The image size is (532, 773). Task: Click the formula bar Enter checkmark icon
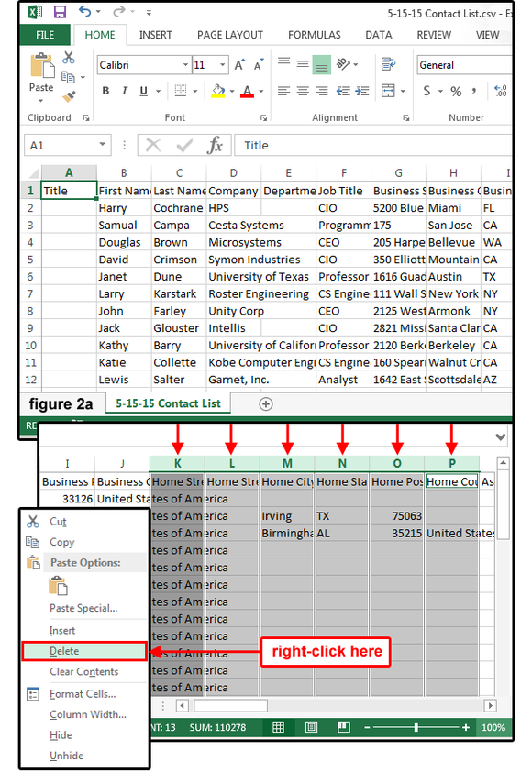184,146
